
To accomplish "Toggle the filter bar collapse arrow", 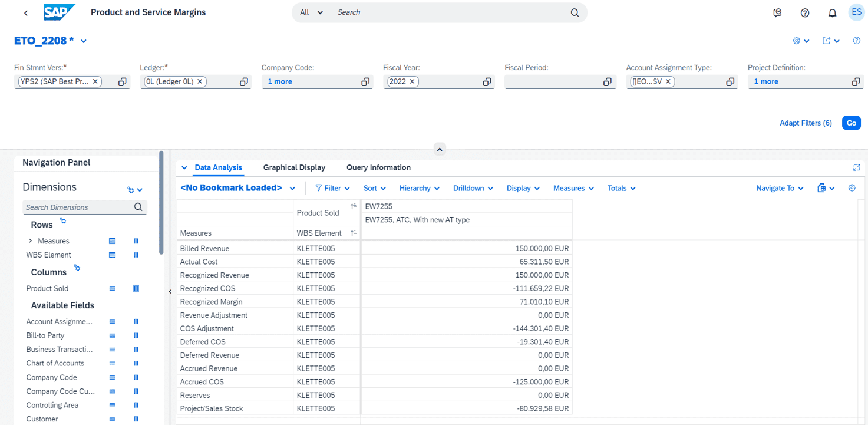I will [440, 149].
